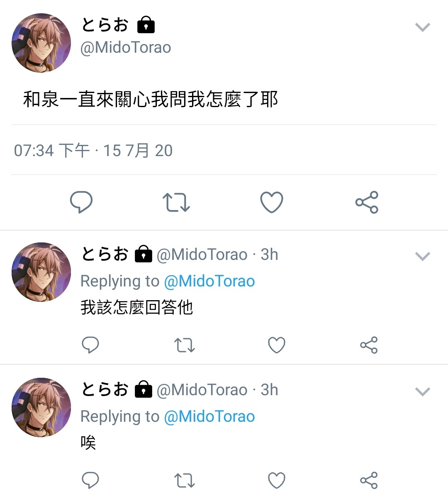Expand options chevron on 唉 reply
This screenshot has width=448, height=499.
click(x=423, y=392)
